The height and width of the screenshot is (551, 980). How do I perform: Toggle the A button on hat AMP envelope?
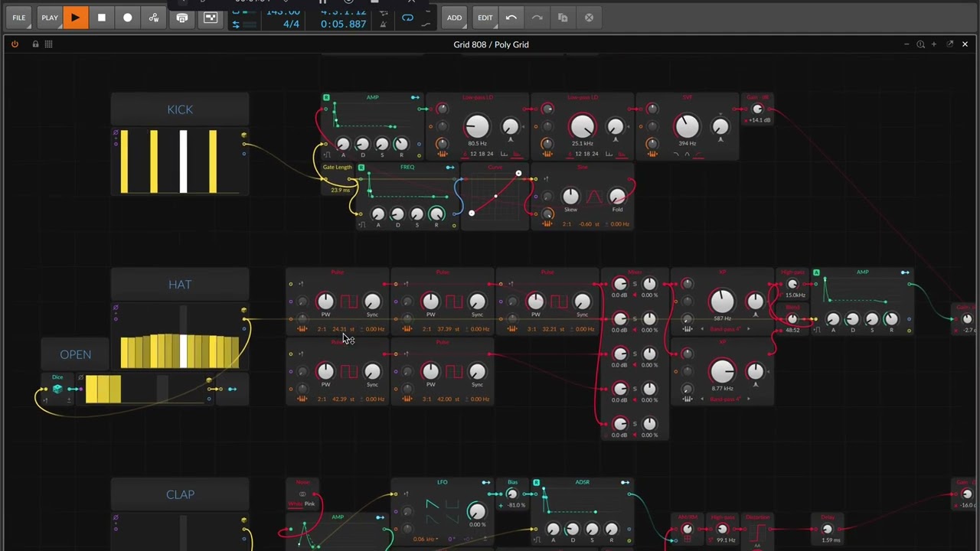click(816, 272)
